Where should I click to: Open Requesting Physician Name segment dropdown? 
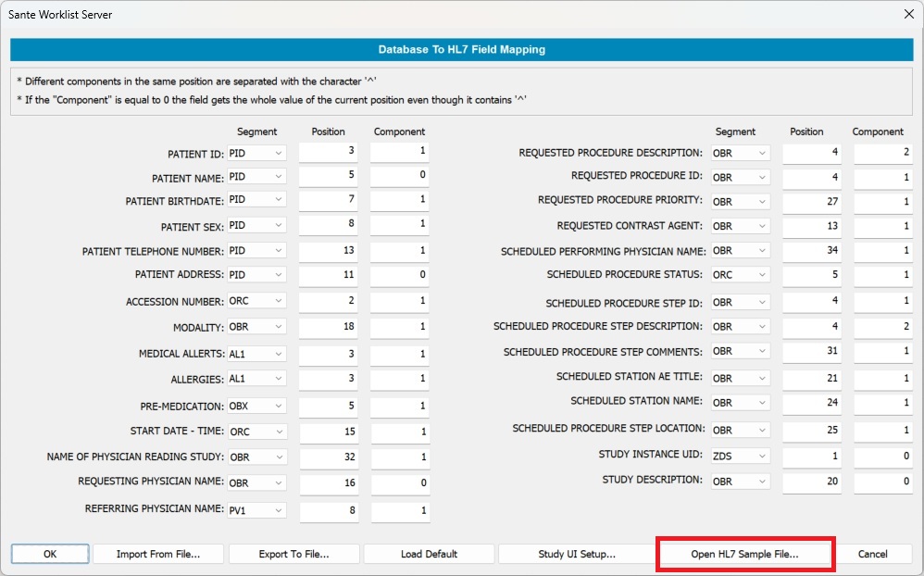257,482
